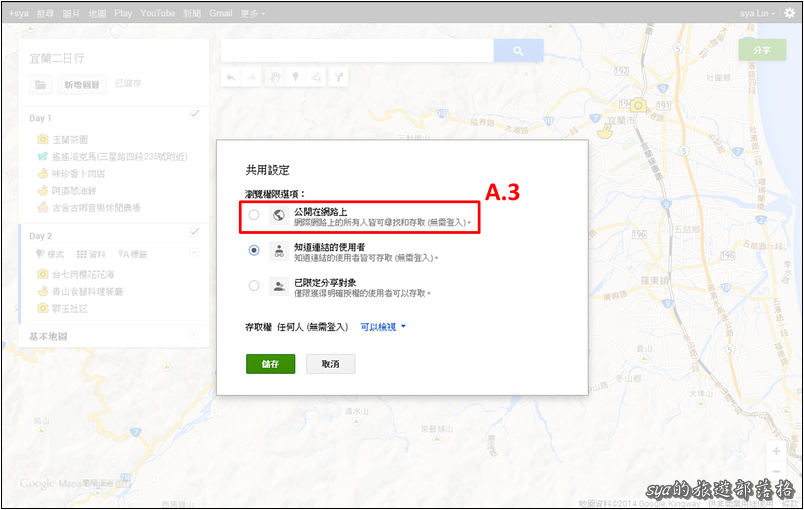
Task: Select the 公開在網路上 radio option
Action: point(254,215)
